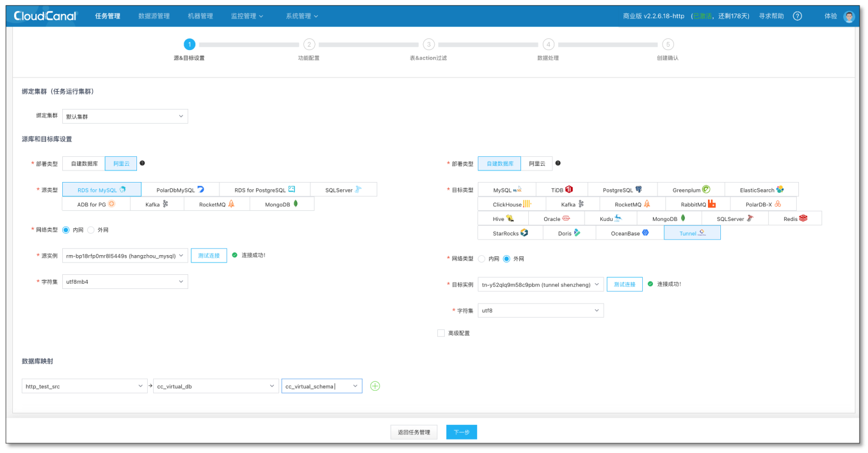
Task: Go to 机器管理 tab
Action: [200, 16]
